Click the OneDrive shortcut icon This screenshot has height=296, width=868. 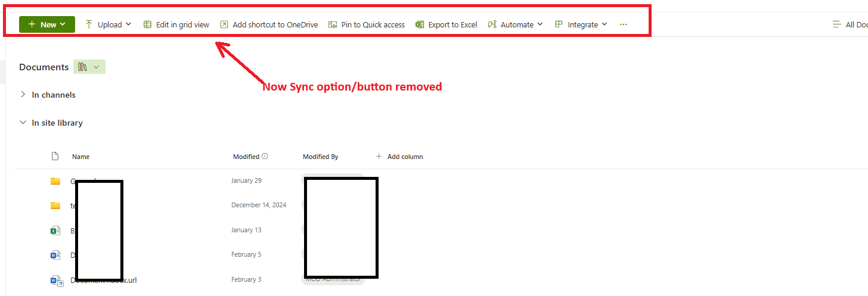[224, 24]
